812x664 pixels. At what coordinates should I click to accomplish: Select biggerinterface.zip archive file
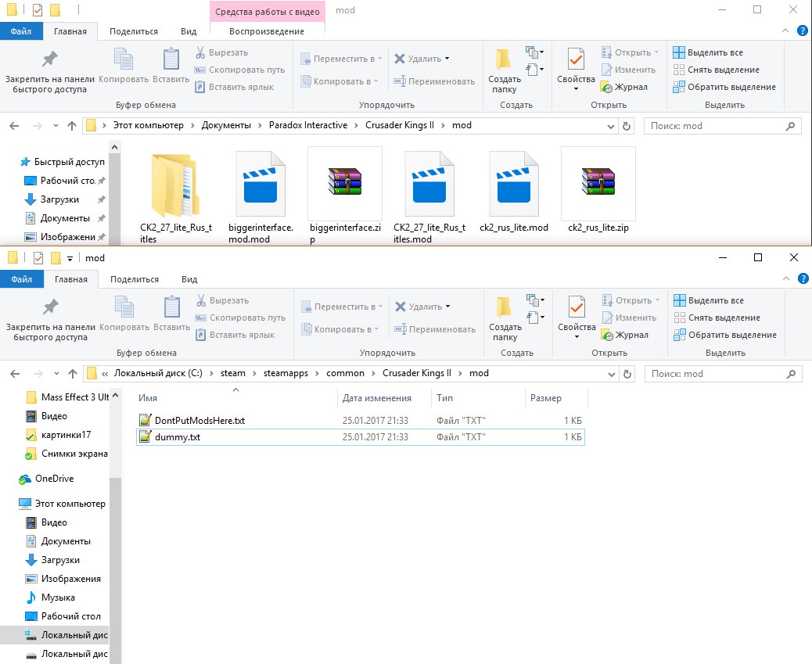(x=345, y=196)
